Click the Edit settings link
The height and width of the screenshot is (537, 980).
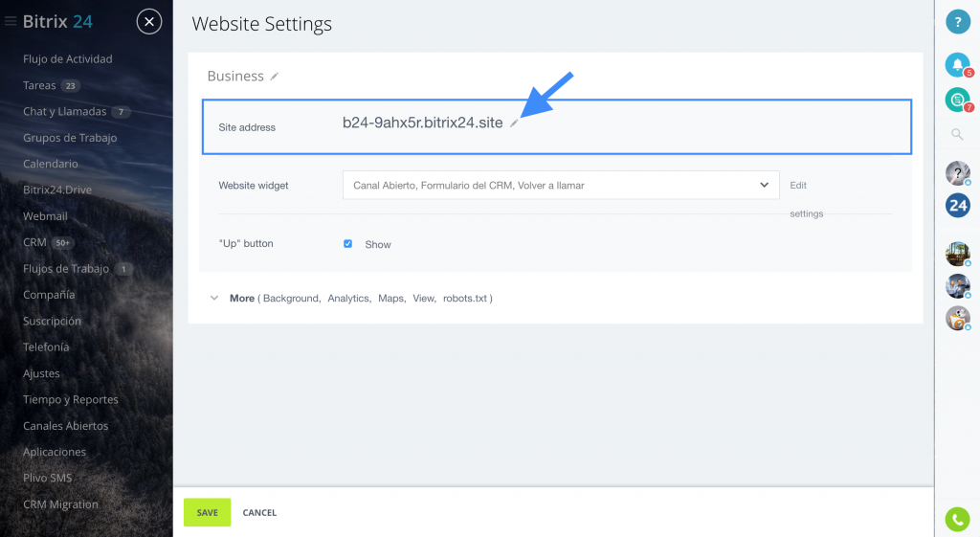coord(806,199)
